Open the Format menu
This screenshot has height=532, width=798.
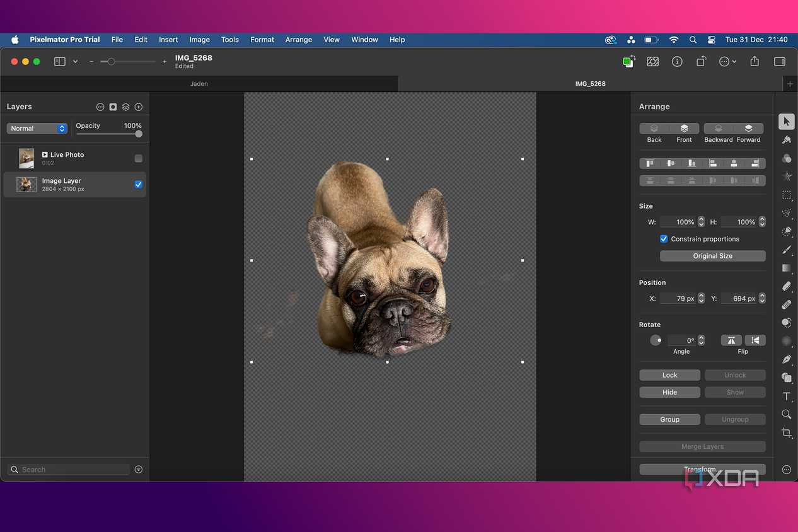coord(262,40)
